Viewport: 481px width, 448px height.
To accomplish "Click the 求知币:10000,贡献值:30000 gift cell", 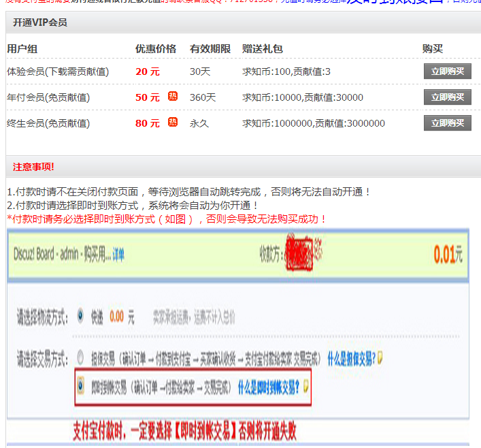I will (x=303, y=97).
